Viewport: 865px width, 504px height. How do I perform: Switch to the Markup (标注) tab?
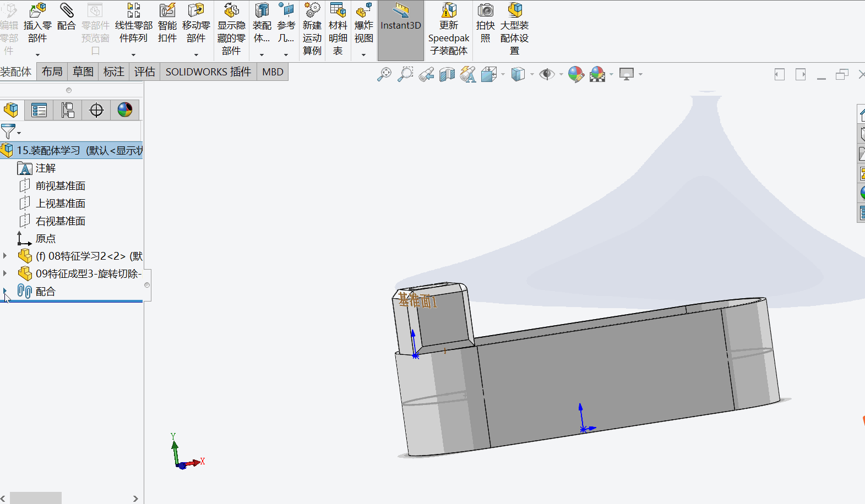point(114,72)
